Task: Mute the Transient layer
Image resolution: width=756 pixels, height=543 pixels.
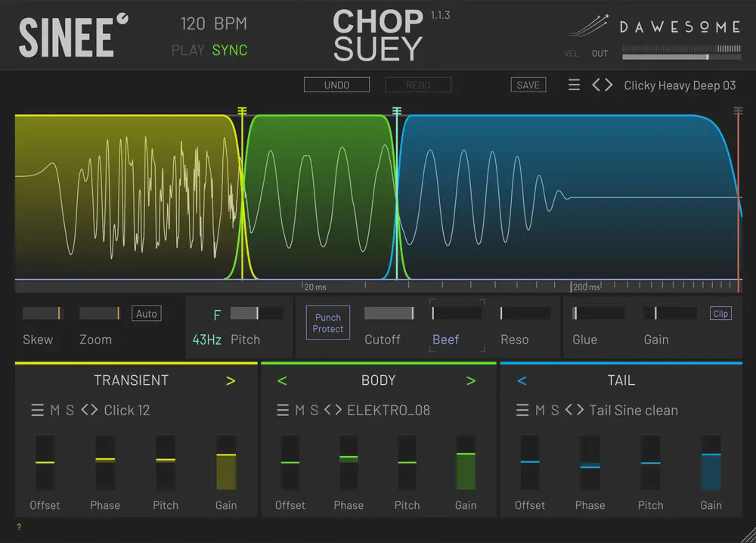Action: (55, 410)
